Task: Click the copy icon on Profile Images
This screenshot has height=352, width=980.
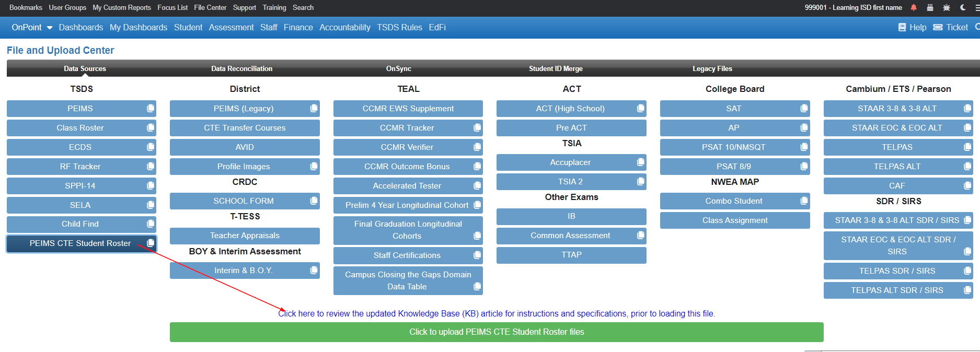Action: (314, 166)
